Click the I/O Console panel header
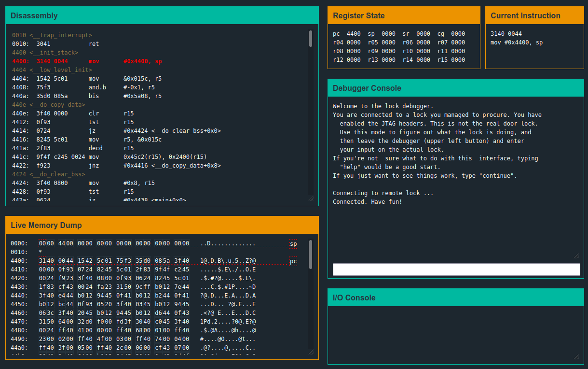 [456, 298]
